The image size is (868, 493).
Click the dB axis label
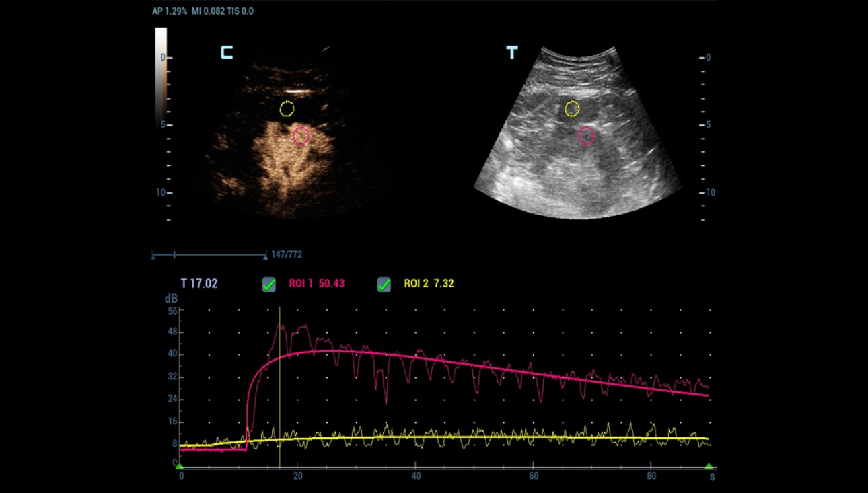(x=173, y=297)
